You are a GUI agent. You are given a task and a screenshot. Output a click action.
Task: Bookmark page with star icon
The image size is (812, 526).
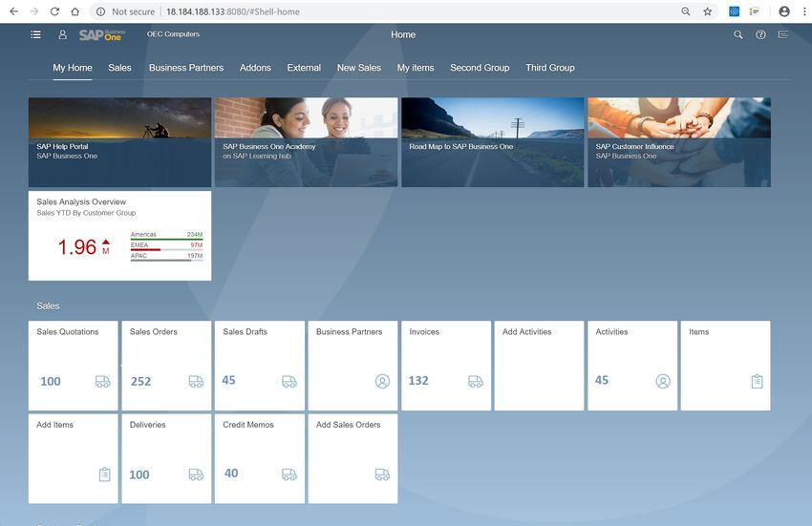click(707, 11)
